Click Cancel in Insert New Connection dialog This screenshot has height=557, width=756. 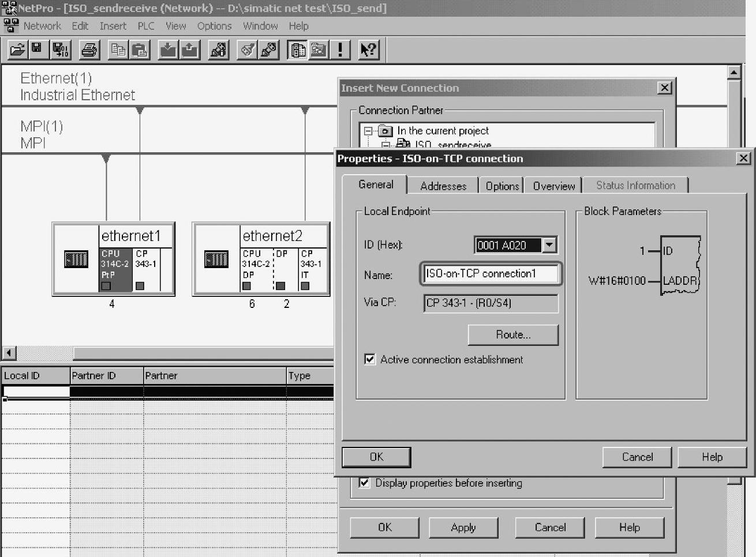click(550, 527)
